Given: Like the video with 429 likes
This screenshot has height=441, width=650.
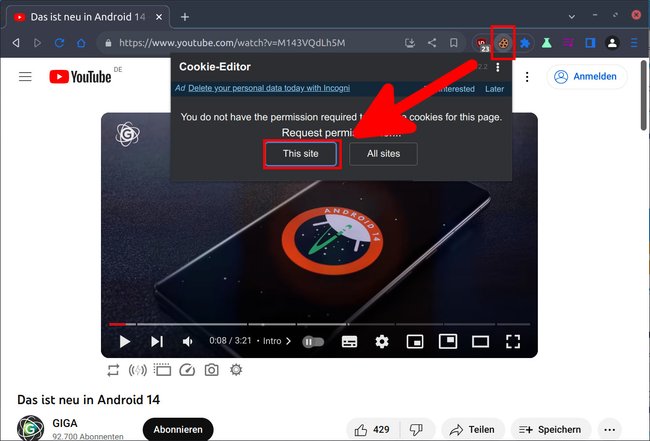Looking at the screenshot, I should [373, 430].
